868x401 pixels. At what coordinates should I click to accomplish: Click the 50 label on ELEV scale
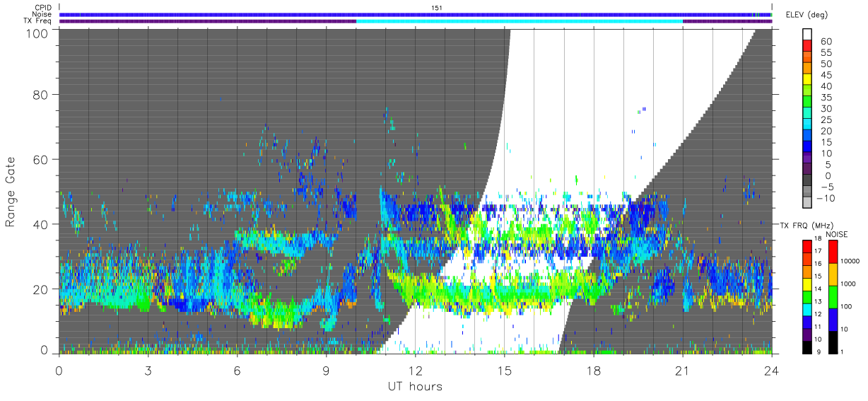[x=825, y=64]
